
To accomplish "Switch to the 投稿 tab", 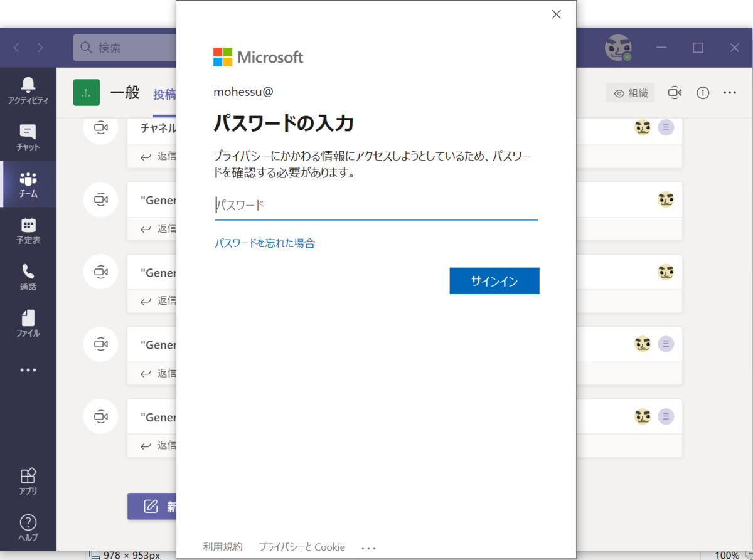I will coord(164,95).
